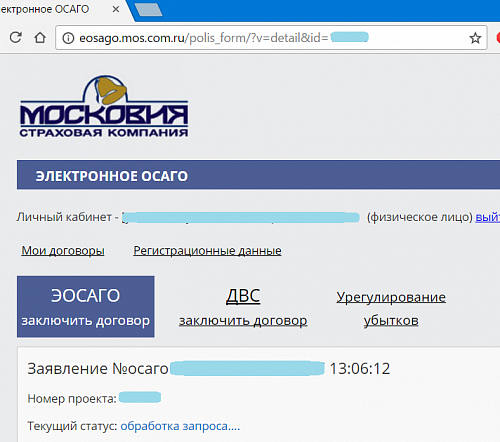Open site information icon in address bar
Screen dimensions: 500x442
pos(68,38)
